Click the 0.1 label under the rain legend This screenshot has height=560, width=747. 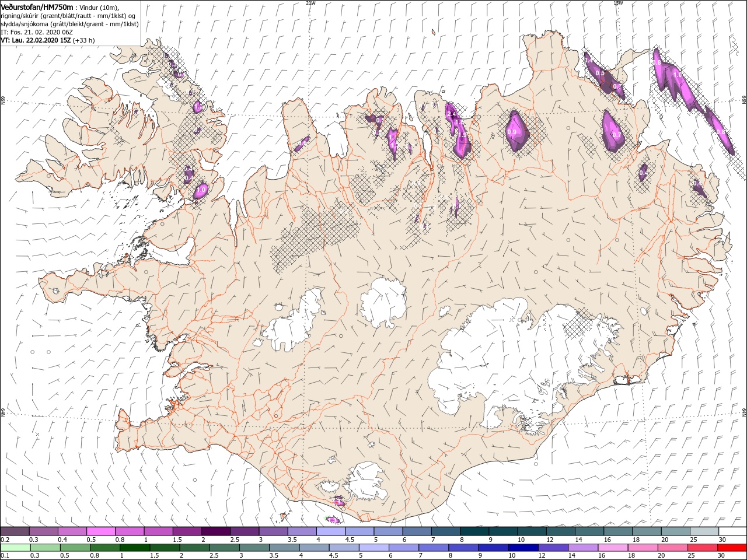[x=4, y=556]
